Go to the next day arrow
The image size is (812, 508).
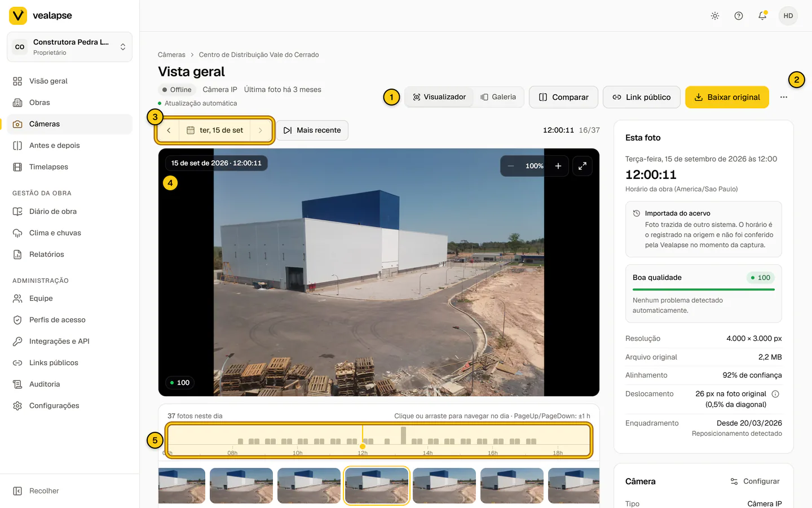click(x=261, y=130)
